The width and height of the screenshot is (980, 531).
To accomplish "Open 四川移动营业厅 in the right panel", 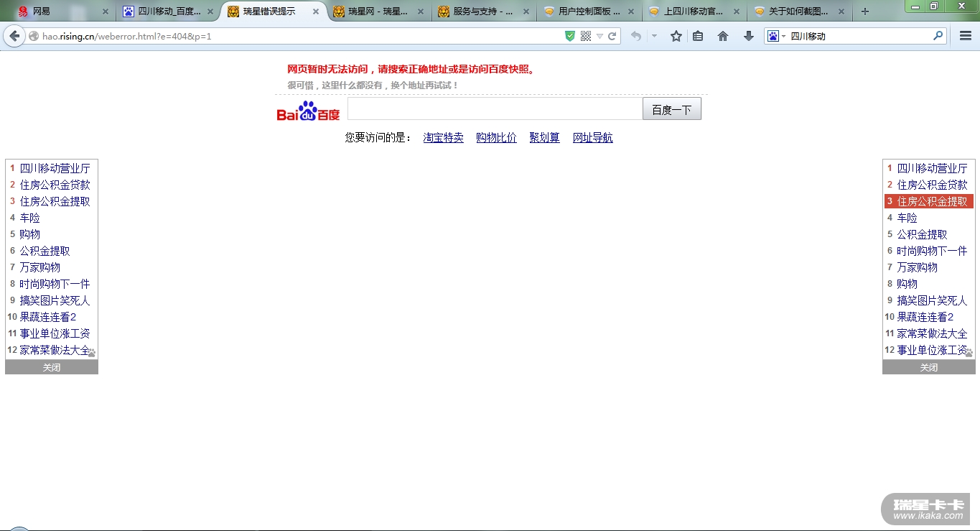I will [932, 168].
